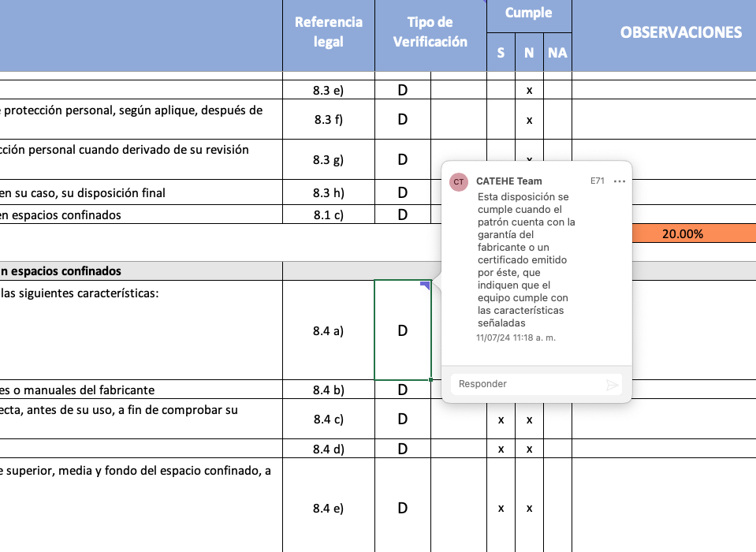Select the 'D' cell in the 8.3 g) row

403,159
